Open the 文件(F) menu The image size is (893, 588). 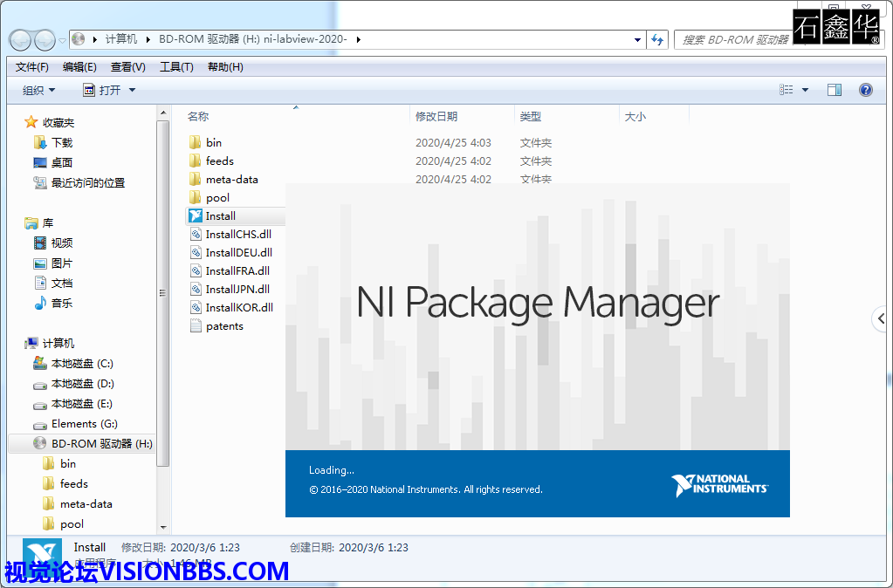point(32,67)
